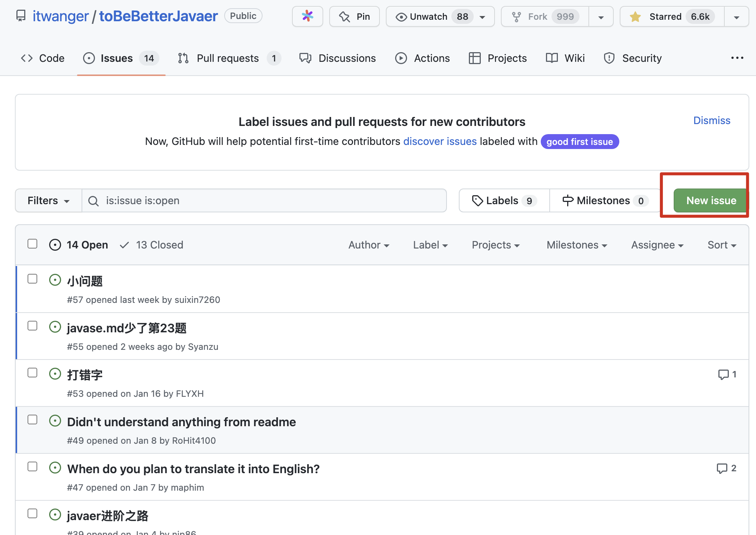Image resolution: width=756 pixels, height=535 pixels.
Task: Open Didn't understand anything from readme issue
Action: (181, 422)
